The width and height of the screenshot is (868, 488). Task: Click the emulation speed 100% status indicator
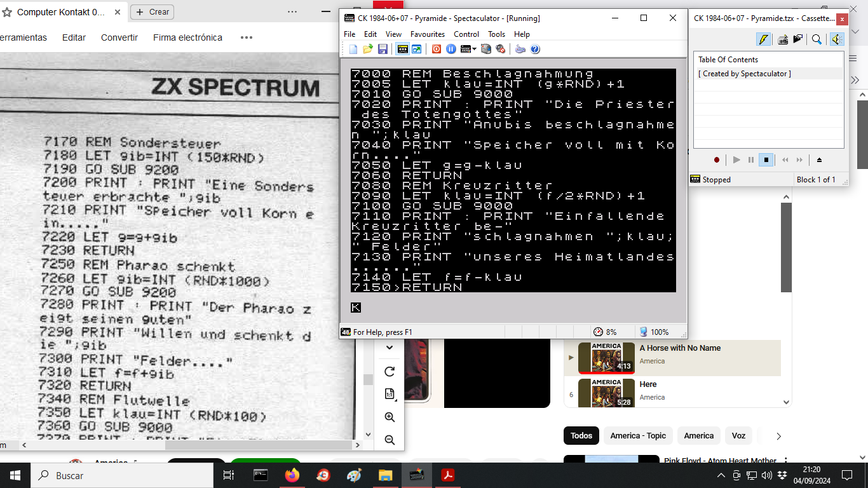click(x=654, y=332)
